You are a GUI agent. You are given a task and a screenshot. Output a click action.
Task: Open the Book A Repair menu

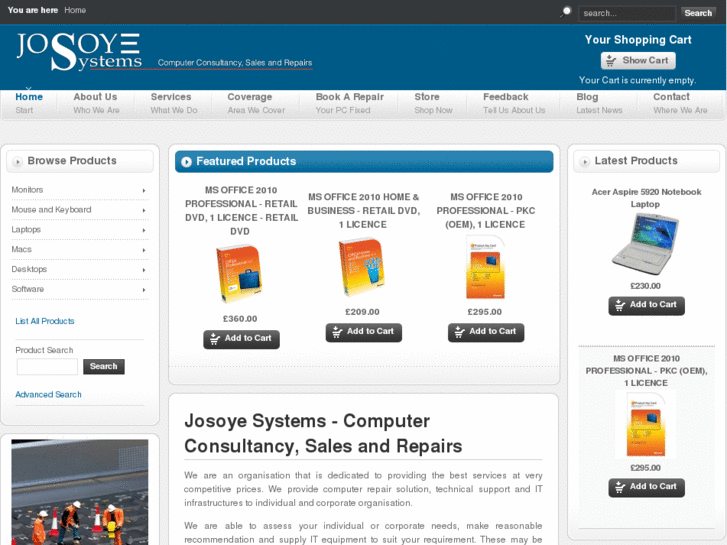click(x=350, y=103)
